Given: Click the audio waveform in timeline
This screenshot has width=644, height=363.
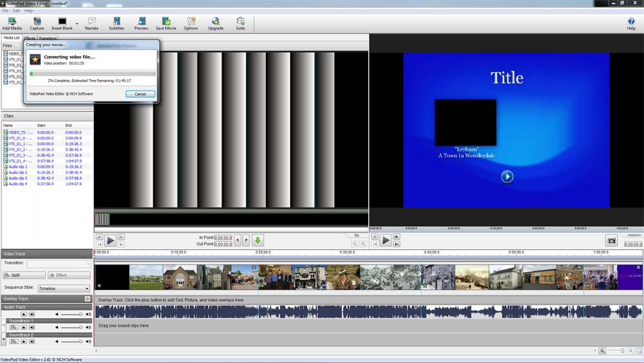Looking at the screenshot, I should pos(368,311).
